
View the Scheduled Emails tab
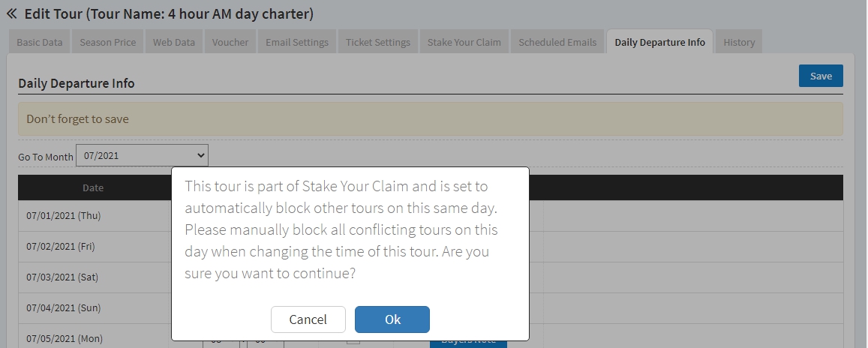[557, 42]
